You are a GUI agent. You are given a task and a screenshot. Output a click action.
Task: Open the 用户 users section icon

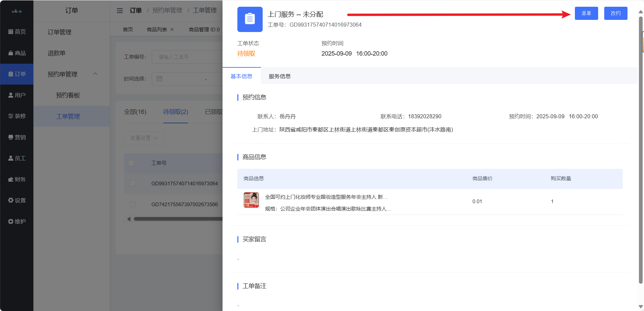coord(17,95)
